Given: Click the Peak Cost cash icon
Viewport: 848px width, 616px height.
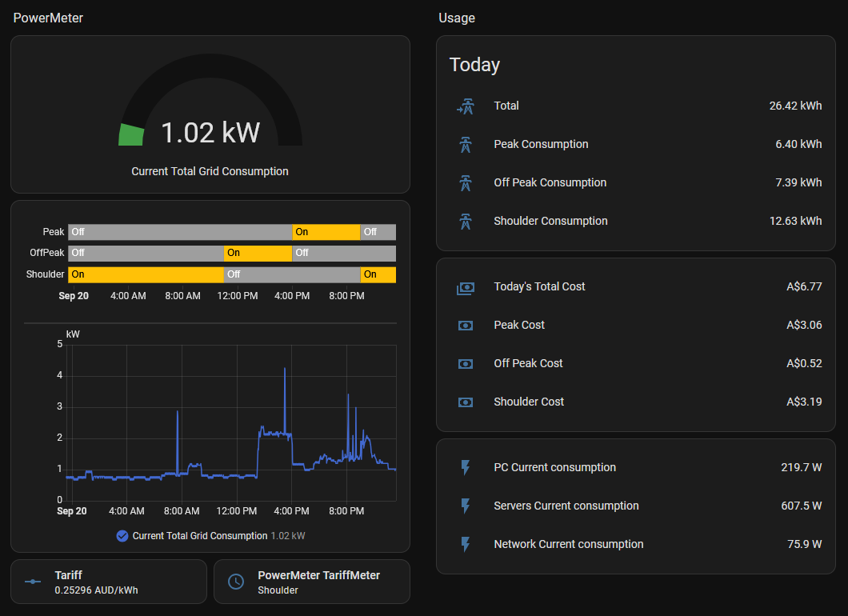Looking at the screenshot, I should pyautogui.click(x=465, y=326).
